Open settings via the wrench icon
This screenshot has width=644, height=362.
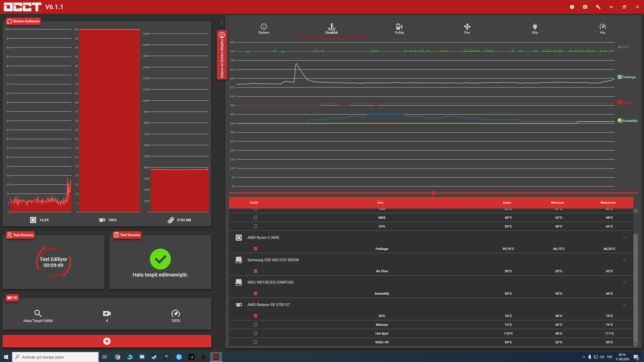coord(598,7)
